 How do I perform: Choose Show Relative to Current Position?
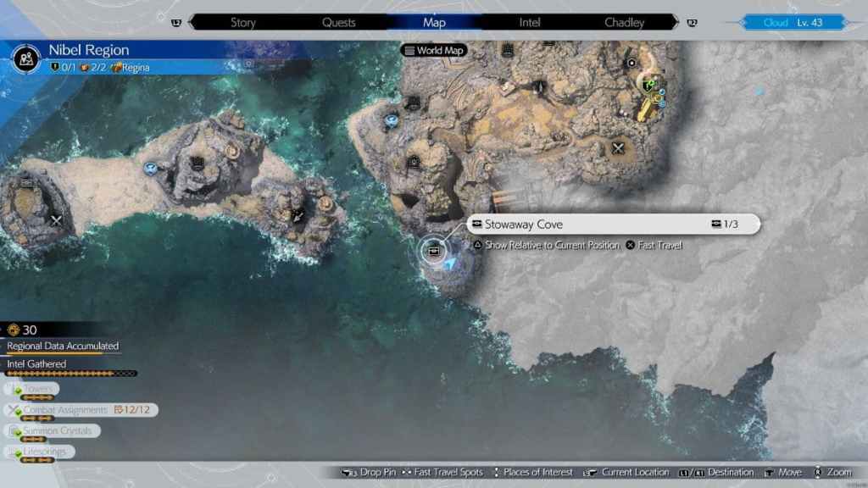pyautogui.click(x=547, y=245)
